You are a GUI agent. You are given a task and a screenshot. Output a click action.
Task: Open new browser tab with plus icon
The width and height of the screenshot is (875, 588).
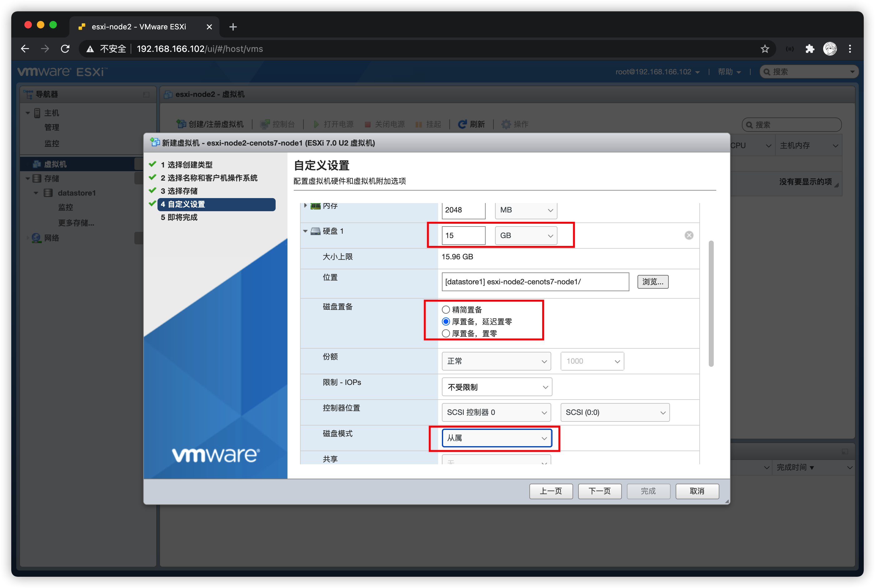[x=233, y=27]
